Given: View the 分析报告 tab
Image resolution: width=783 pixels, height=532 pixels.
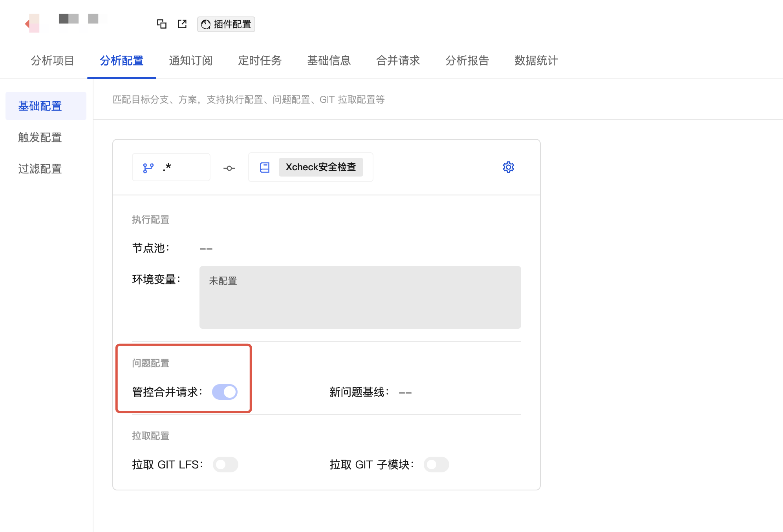Looking at the screenshot, I should tap(467, 60).
